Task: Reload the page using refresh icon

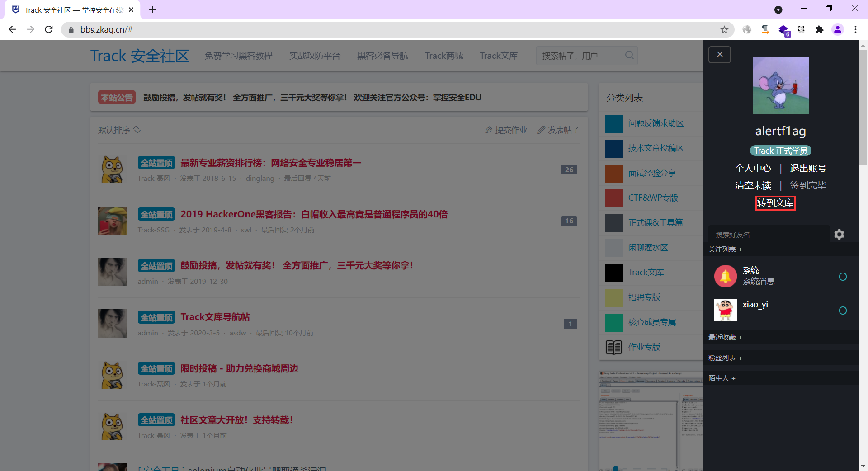Action: (49, 29)
